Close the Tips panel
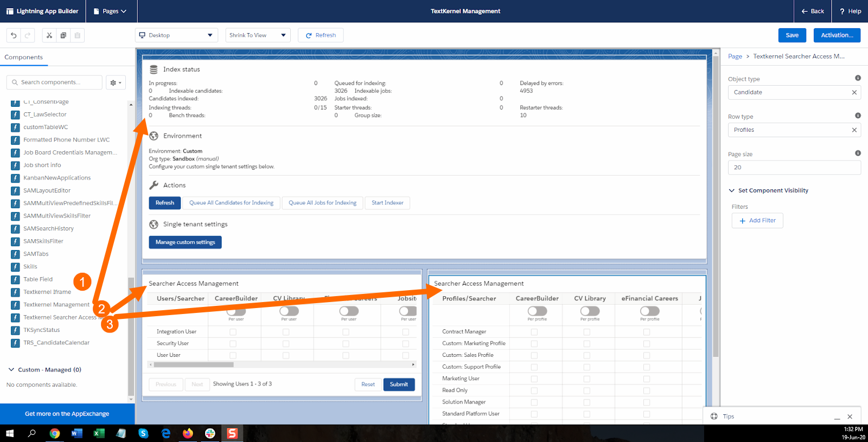 (850, 417)
